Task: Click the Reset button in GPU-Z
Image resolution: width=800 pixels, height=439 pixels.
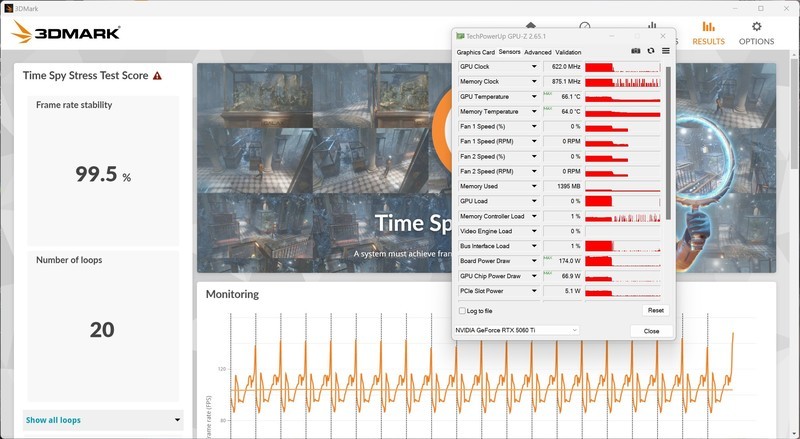Action: [x=656, y=310]
